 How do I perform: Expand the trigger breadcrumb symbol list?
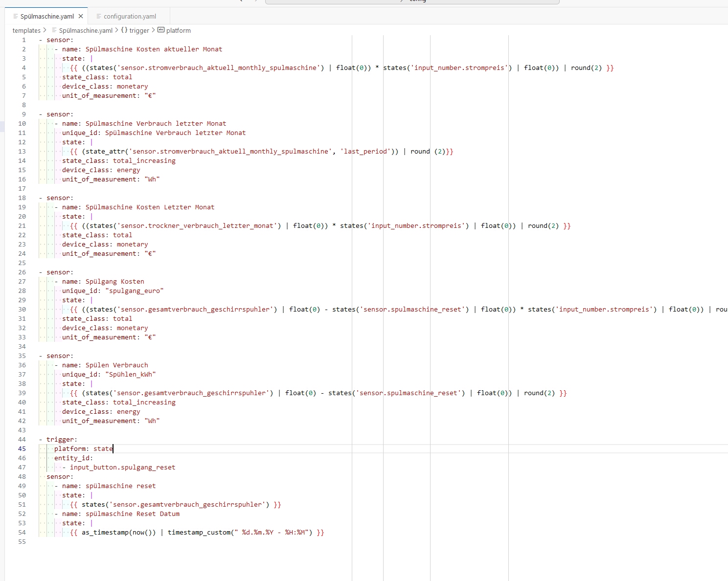(x=139, y=30)
